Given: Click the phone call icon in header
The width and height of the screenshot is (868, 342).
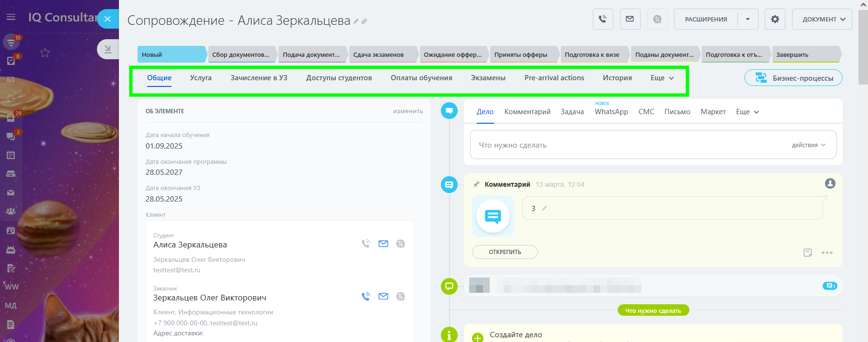Looking at the screenshot, I should pyautogui.click(x=602, y=19).
